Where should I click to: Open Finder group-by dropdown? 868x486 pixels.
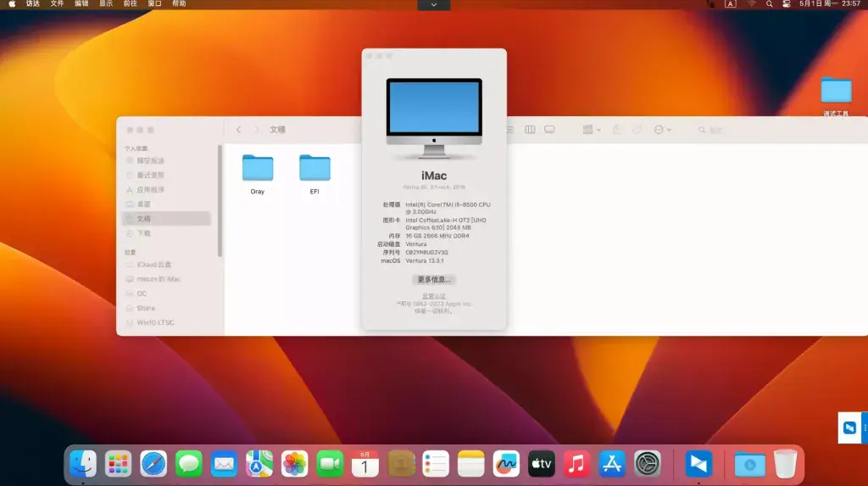(x=591, y=130)
